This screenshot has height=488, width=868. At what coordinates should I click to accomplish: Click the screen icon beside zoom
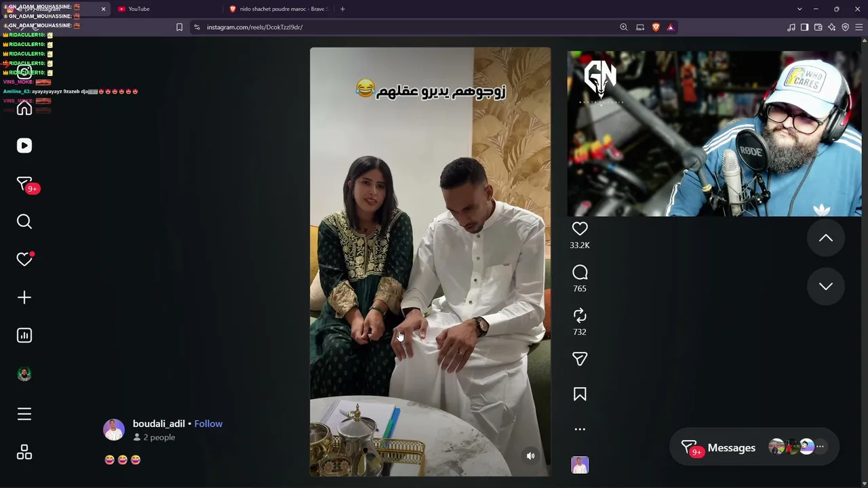coord(640,27)
